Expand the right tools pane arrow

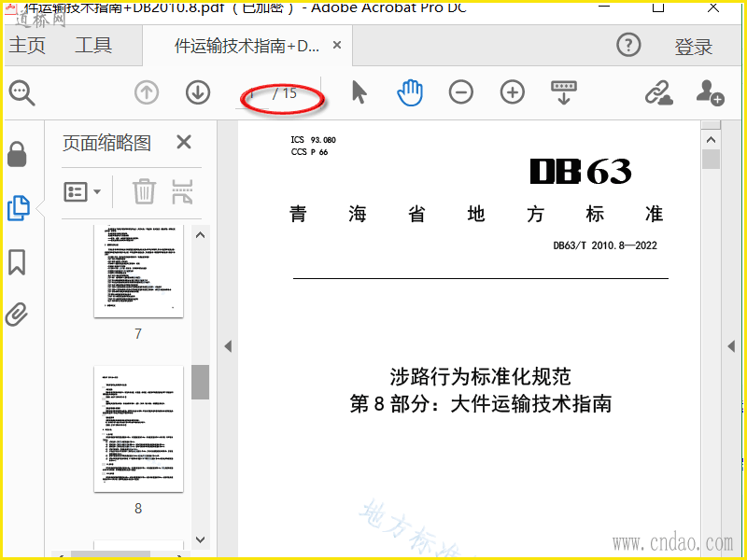731,346
